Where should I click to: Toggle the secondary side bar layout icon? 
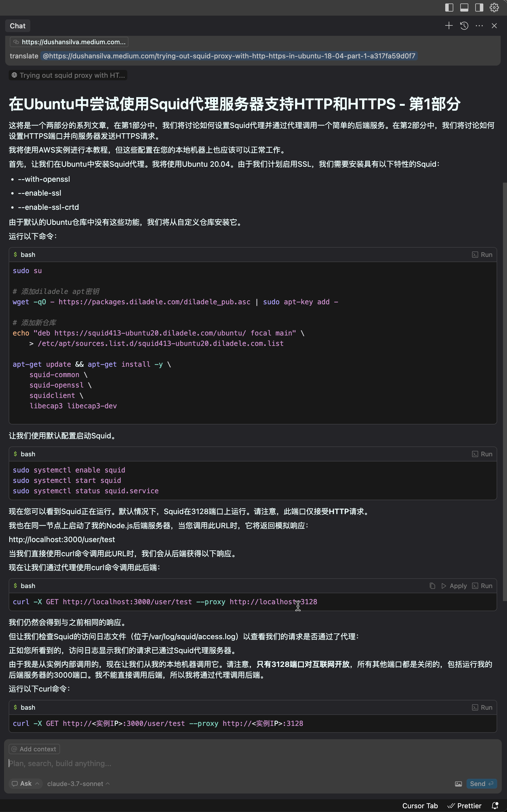pos(479,8)
